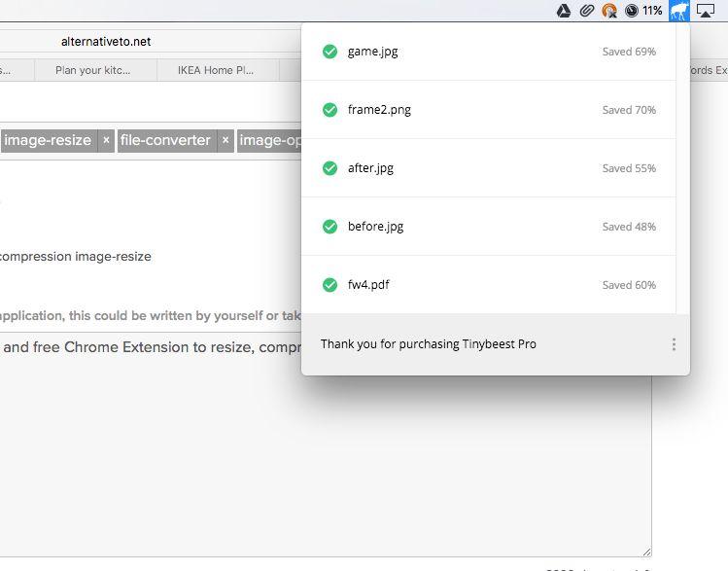Select the game.jpg file name
Screen dimensions: 728x571
[x=373, y=52]
